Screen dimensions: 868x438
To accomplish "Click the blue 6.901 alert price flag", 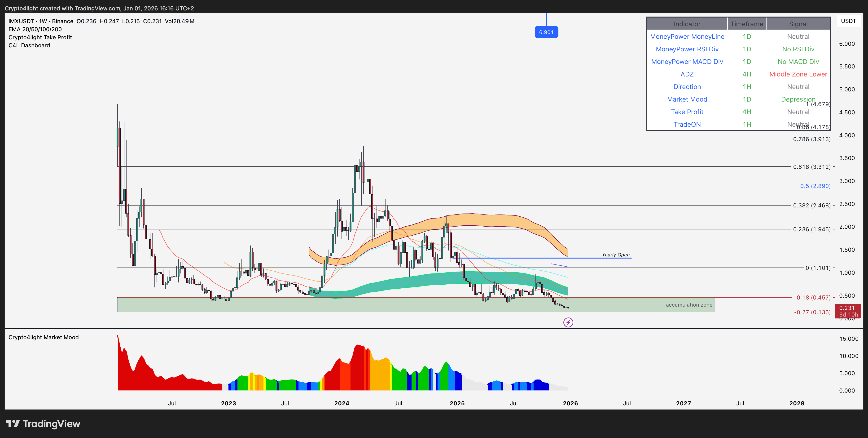I will [547, 32].
